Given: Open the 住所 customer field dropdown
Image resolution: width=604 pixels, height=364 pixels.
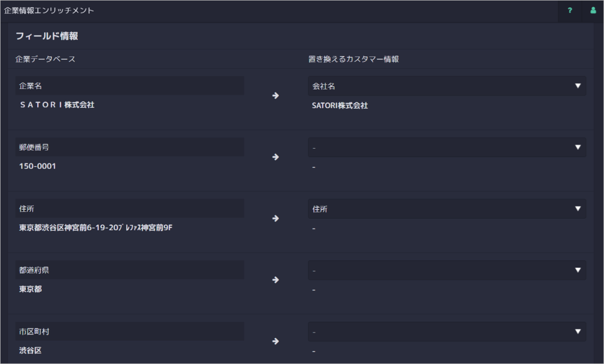Looking at the screenshot, I should click(447, 209).
